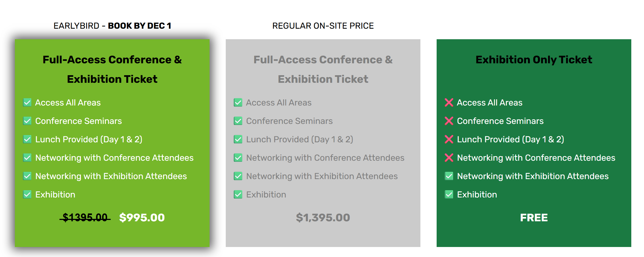Select the $995.00 Earlybird price
644x257 pixels.
point(142,218)
